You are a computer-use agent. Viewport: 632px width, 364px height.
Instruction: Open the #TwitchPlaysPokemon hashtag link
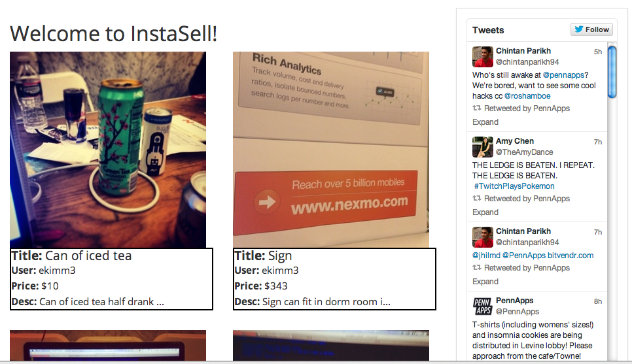514,186
